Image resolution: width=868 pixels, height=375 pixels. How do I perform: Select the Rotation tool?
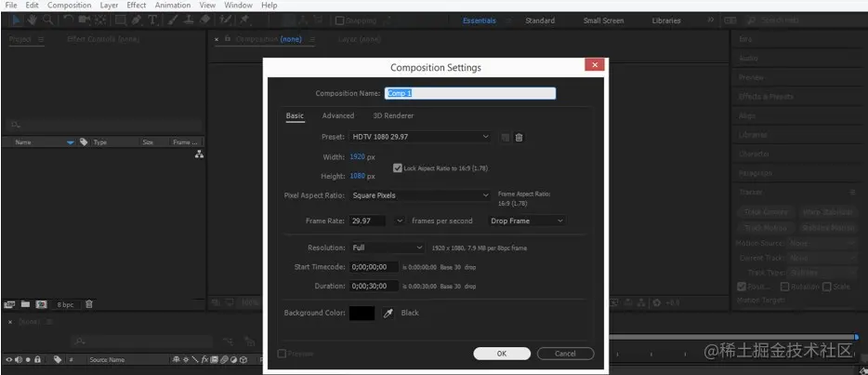click(68, 20)
